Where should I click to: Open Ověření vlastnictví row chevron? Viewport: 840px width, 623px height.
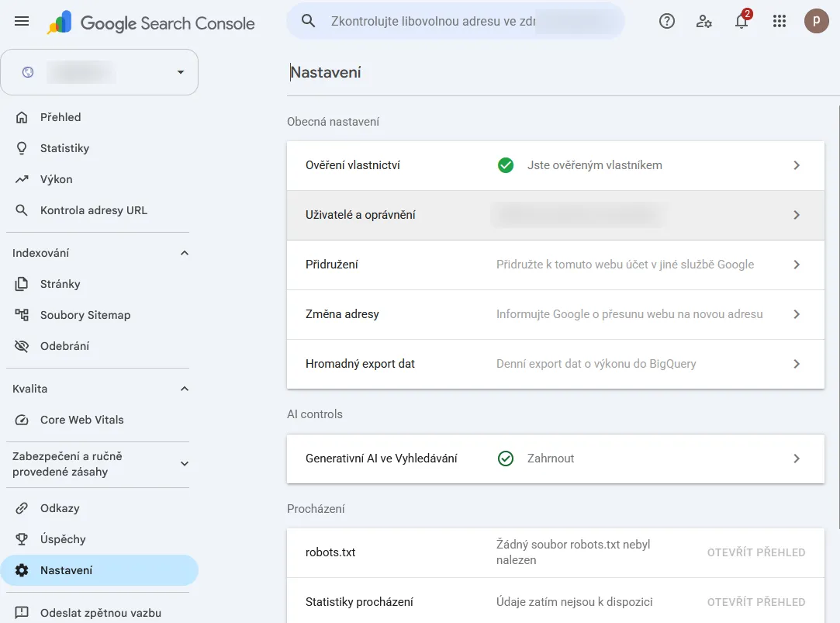click(797, 165)
